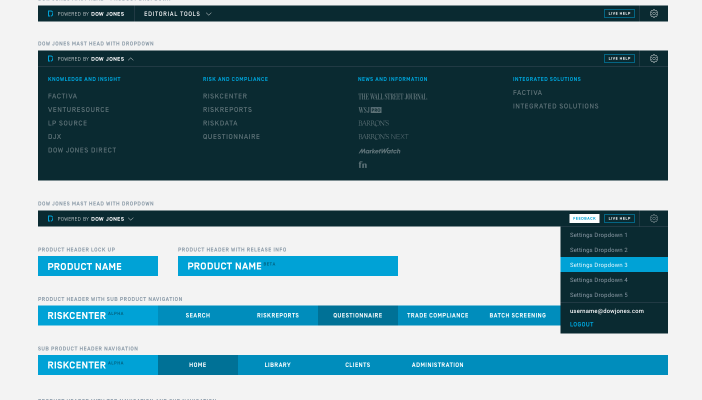Click Riskcenter Alpha title left of Home tab
Viewport: 702px width, 400px height.
98,365
